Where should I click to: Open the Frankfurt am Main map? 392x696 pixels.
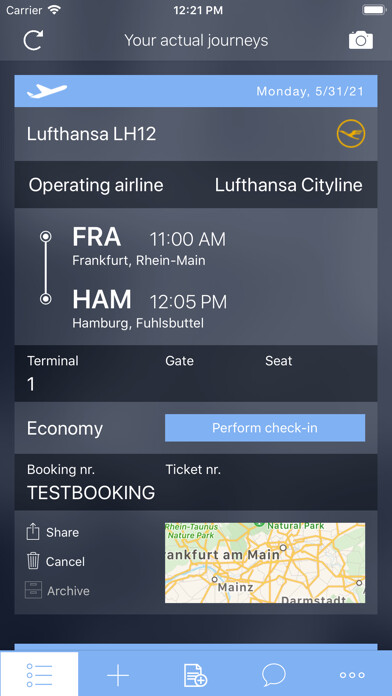(265, 563)
